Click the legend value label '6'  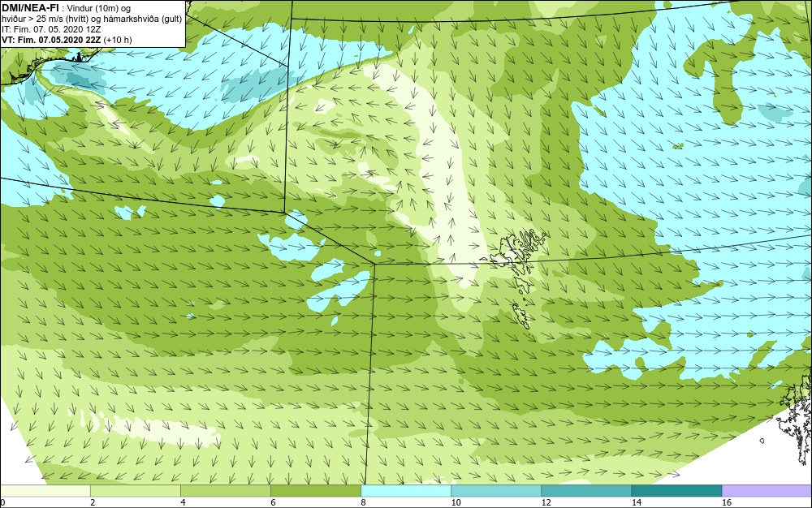[273, 502]
